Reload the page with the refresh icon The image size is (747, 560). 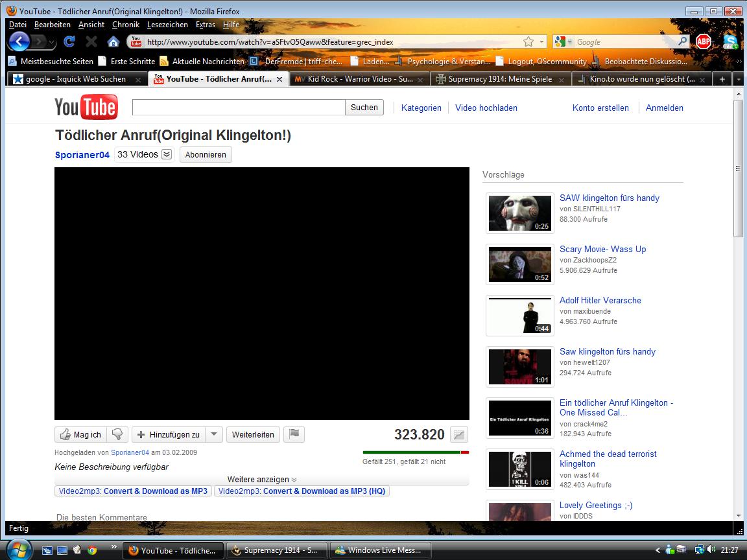tap(69, 42)
